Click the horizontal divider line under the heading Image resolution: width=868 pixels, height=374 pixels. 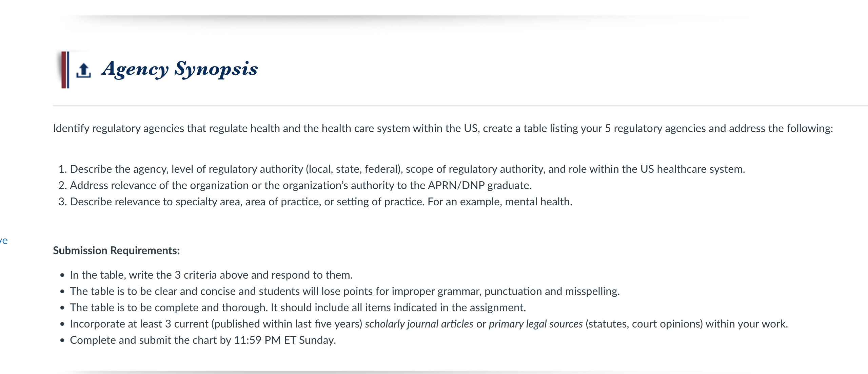460,106
